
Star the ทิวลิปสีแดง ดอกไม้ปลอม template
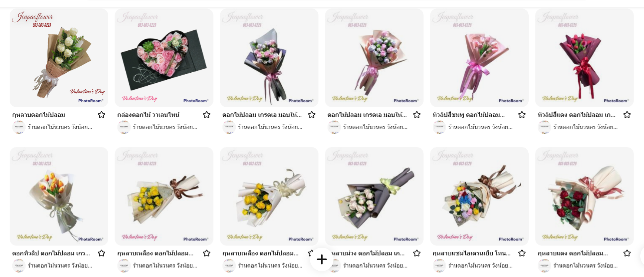point(627,115)
